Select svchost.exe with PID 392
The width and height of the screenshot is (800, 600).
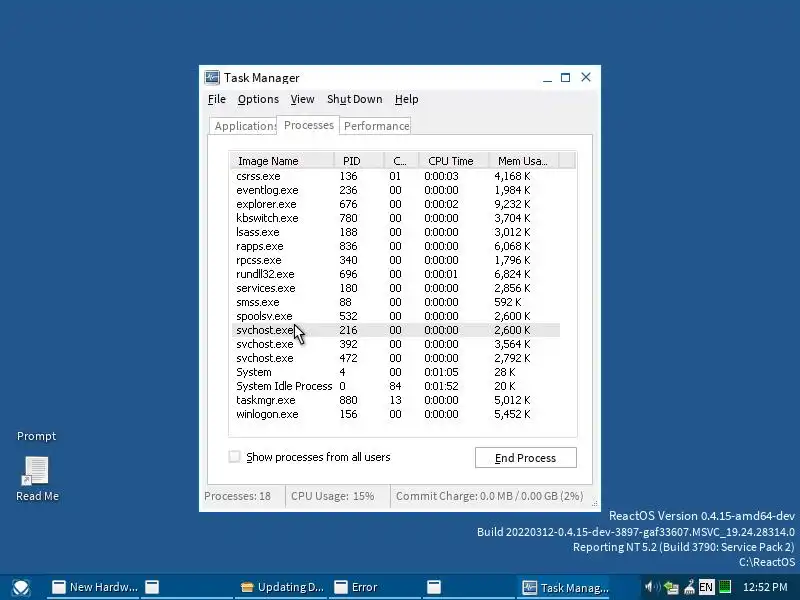click(396, 344)
